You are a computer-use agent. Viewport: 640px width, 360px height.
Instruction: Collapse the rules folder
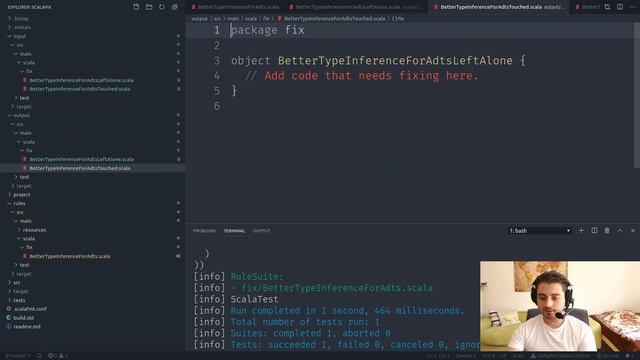(19, 203)
